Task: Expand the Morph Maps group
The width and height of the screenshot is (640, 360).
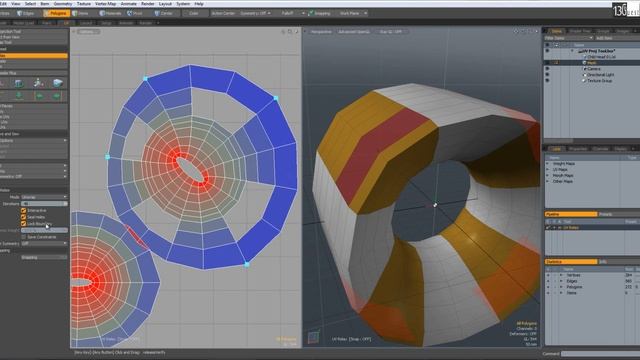Action: pos(548,176)
